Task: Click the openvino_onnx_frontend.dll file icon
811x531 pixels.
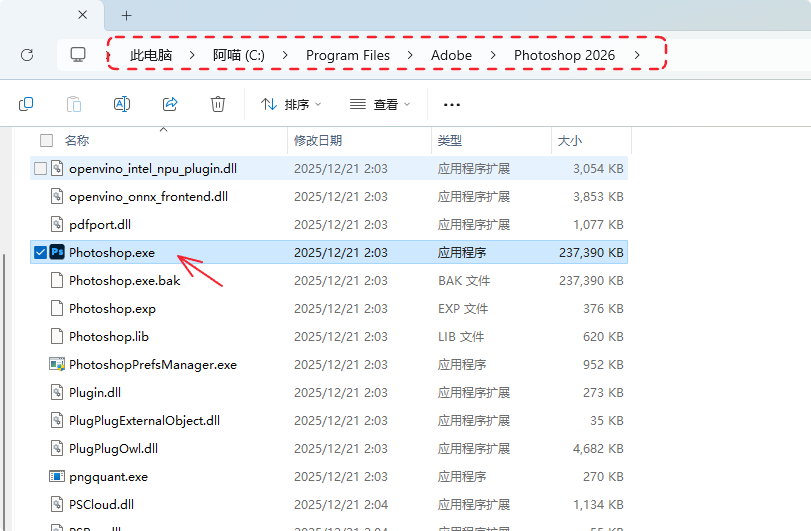Action: click(57, 196)
